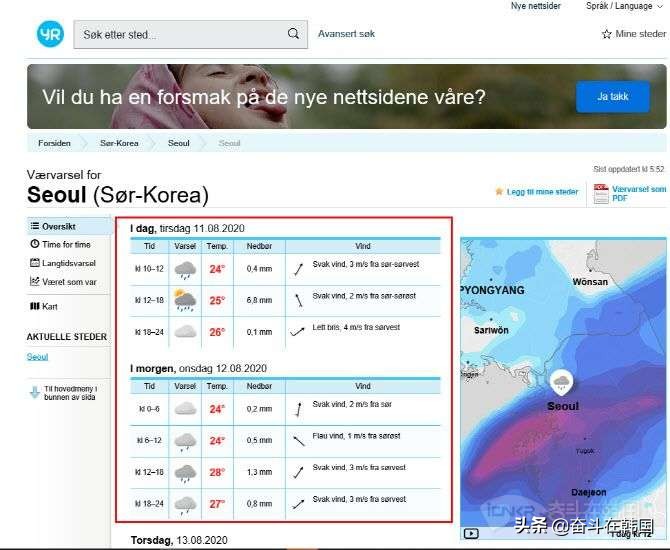The height and width of the screenshot is (550, 670).
Task: Click Legg til mine steder link
Action: point(542,192)
